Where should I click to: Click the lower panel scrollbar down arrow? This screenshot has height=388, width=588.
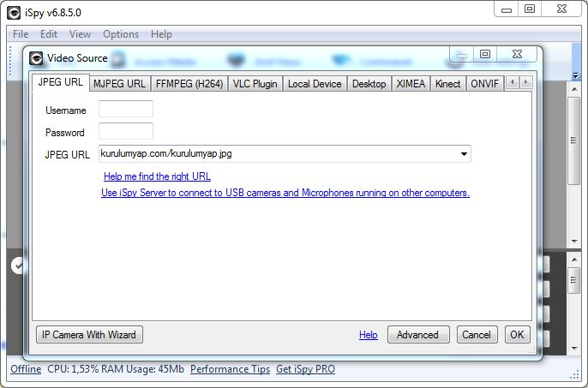click(x=574, y=349)
